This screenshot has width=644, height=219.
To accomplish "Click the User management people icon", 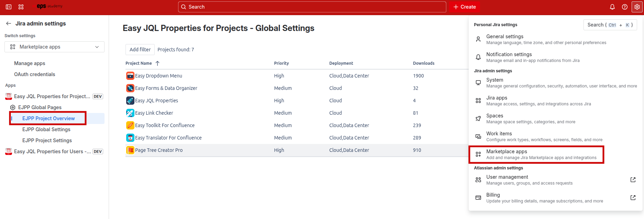I will click(x=478, y=180).
